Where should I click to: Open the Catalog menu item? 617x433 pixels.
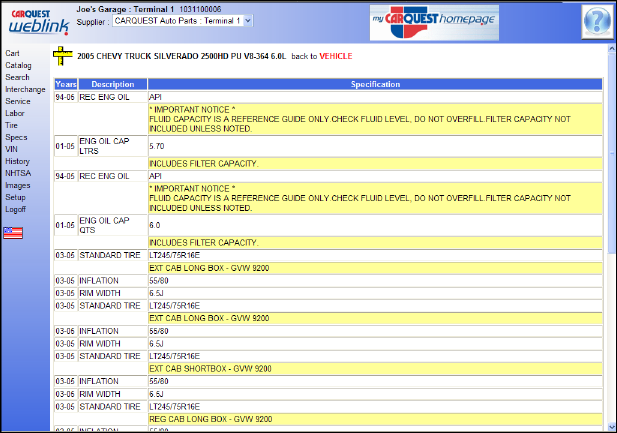pyautogui.click(x=18, y=65)
